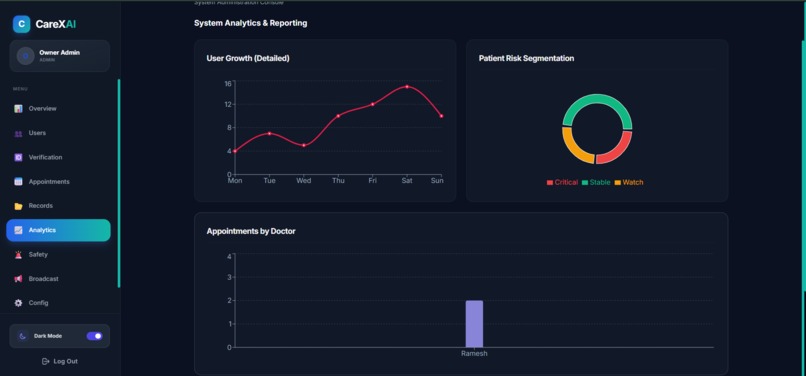Screen dimensions: 806x376
Task: Click the Thu data point on growth line
Action: 338,116
